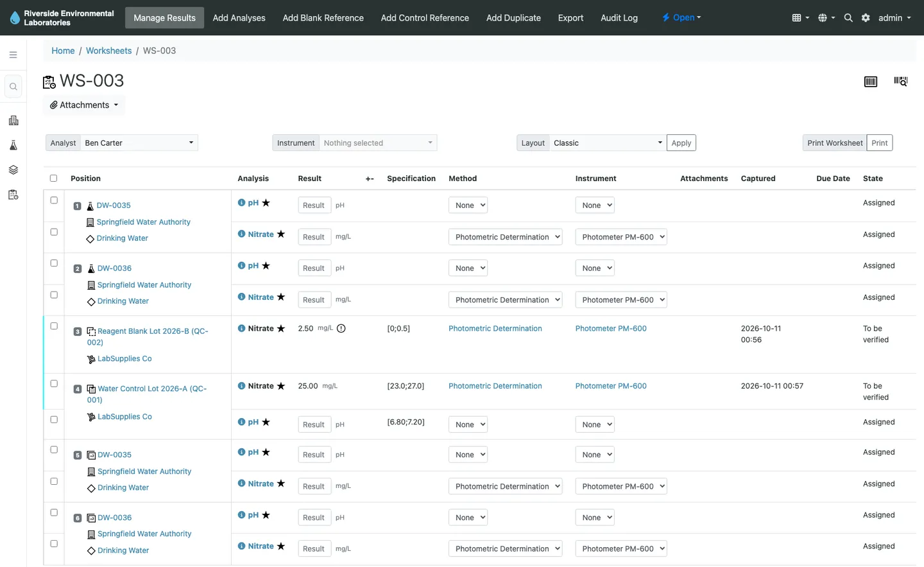924x567 pixels.
Task: Open the samples flask icon in sidebar
Action: pos(13,145)
